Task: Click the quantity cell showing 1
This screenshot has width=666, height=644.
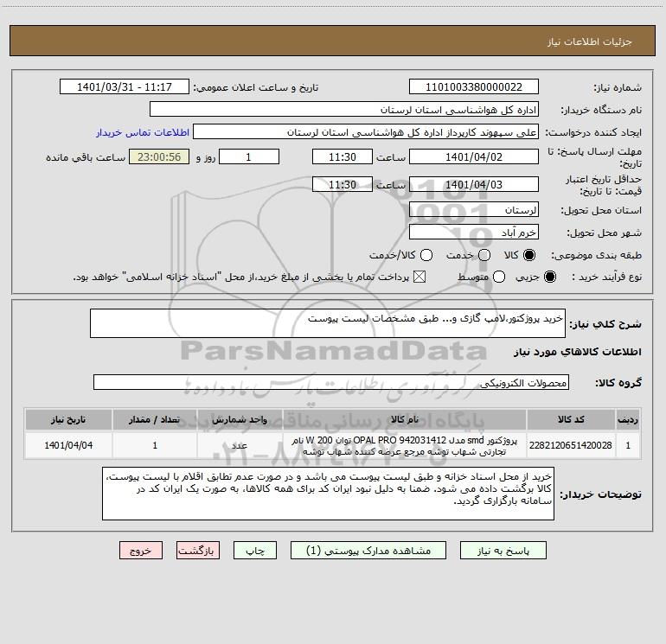Action: point(155,445)
